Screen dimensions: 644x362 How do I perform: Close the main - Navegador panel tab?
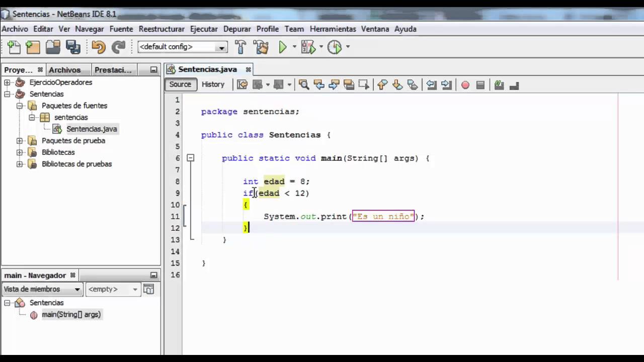pos(72,276)
